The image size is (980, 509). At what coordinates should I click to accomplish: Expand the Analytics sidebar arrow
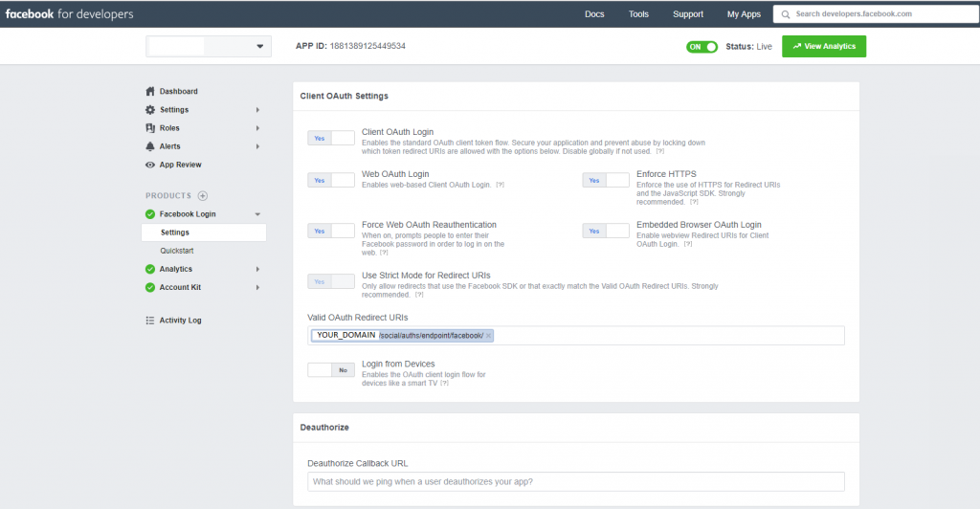coord(257,269)
